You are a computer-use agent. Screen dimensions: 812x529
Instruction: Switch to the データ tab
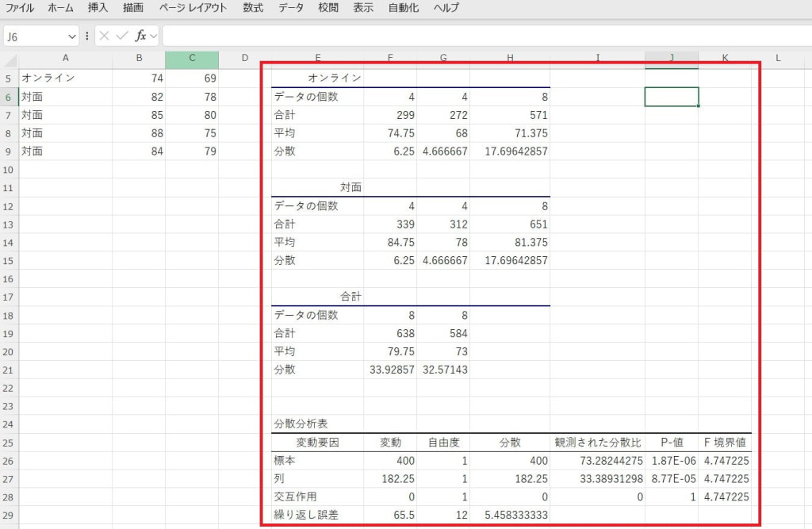291,8
